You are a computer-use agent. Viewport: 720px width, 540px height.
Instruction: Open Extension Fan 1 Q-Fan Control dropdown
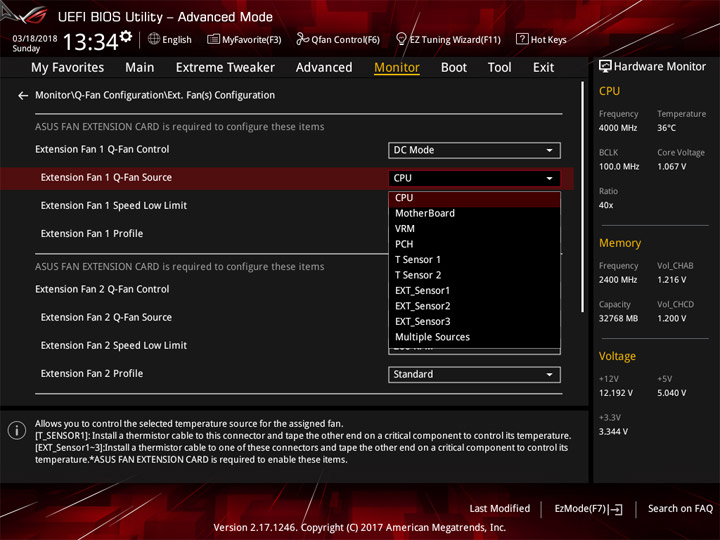(x=474, y=150)
